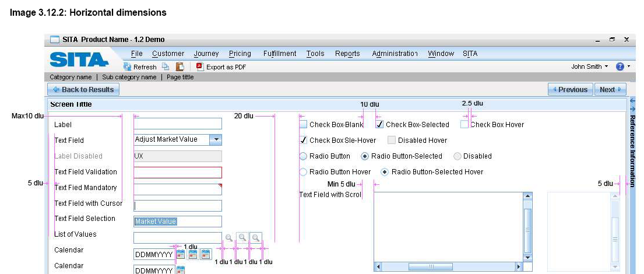Click the Sub category name breadcrumb
The width and height of the screenshot is (644, 274).
click(129, 77)
